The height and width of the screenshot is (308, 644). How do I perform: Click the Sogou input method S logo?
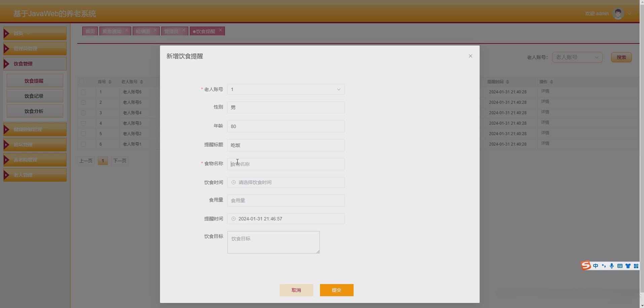[586, 266]
